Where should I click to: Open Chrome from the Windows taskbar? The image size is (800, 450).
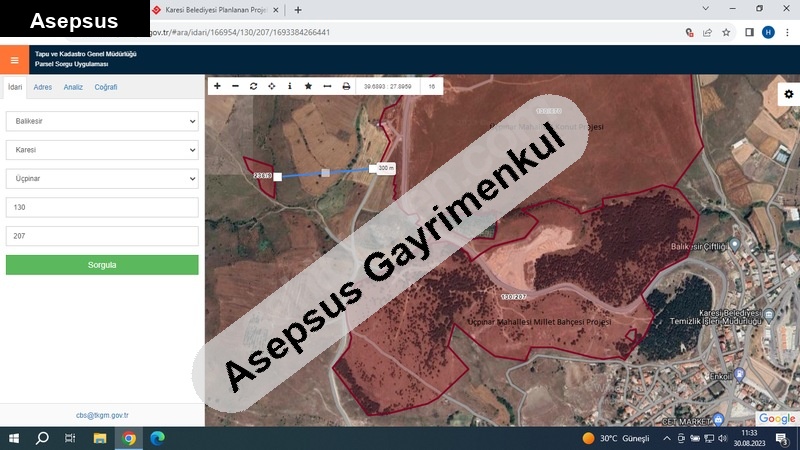129,438
